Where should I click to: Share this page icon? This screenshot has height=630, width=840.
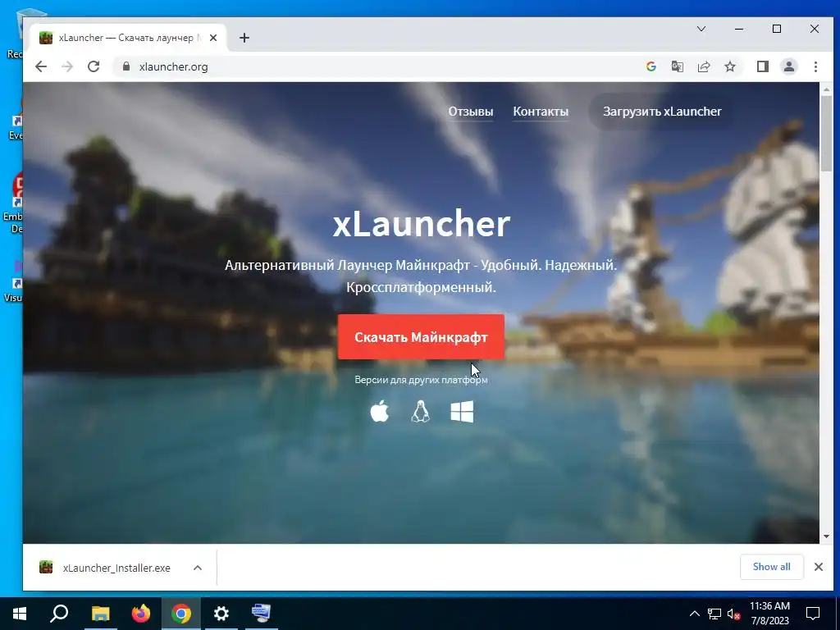703,66
